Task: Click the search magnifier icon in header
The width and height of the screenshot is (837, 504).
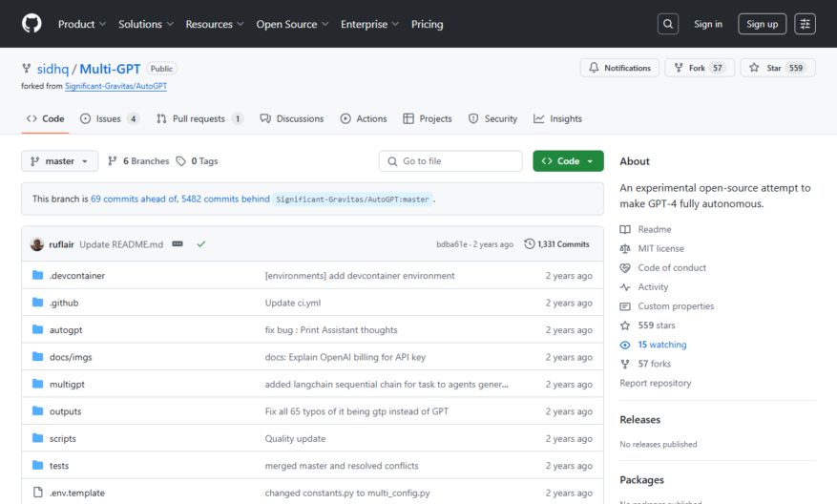Action: tap(668, 24)
